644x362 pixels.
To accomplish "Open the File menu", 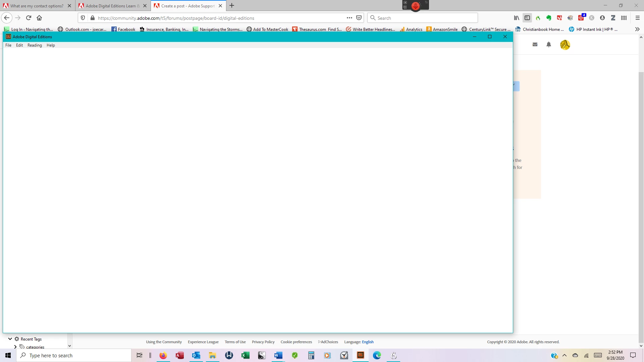I will coord(8,45).
